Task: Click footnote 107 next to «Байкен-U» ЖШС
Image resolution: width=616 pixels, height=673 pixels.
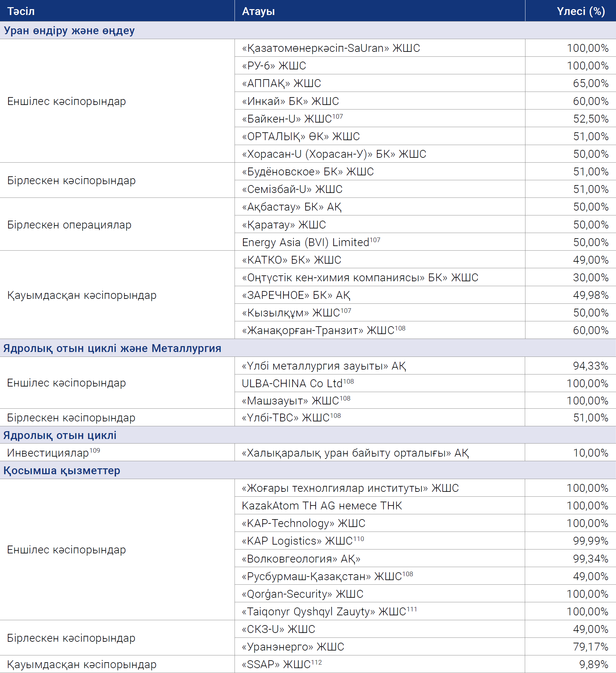Action: click(338, 116)
